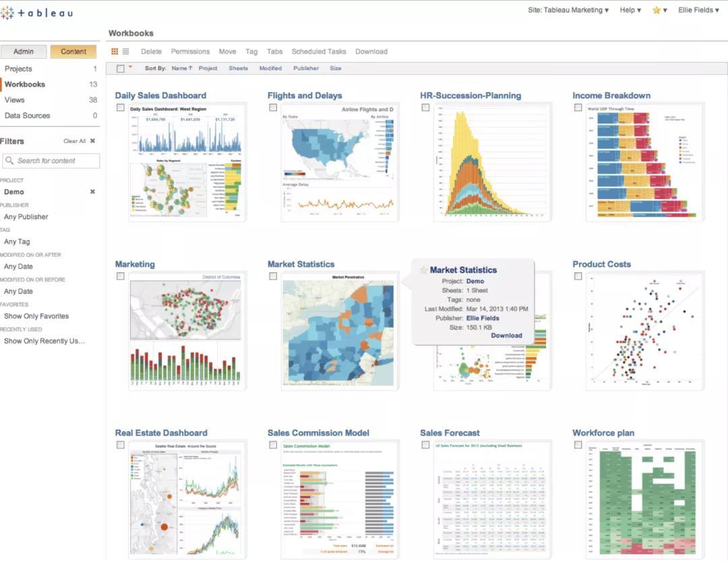Click Tabs in the toolbar
This screenshot has height=561, width=728.
(x=274, y=51)
